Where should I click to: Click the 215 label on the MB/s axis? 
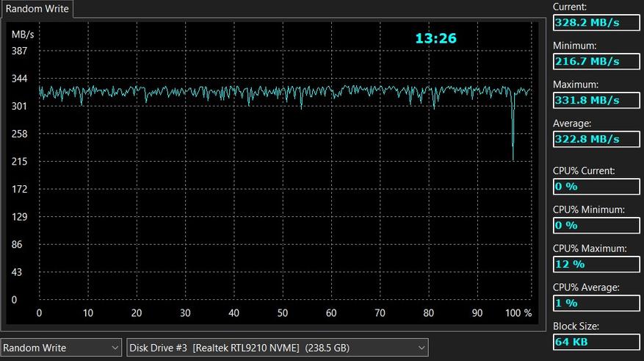tap(19, 162)
